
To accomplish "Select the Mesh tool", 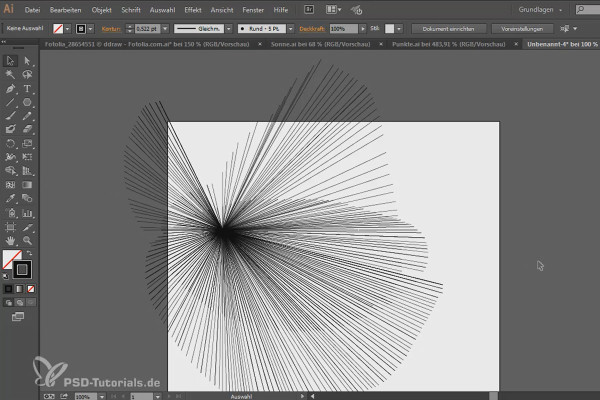I will coord(10,185).
